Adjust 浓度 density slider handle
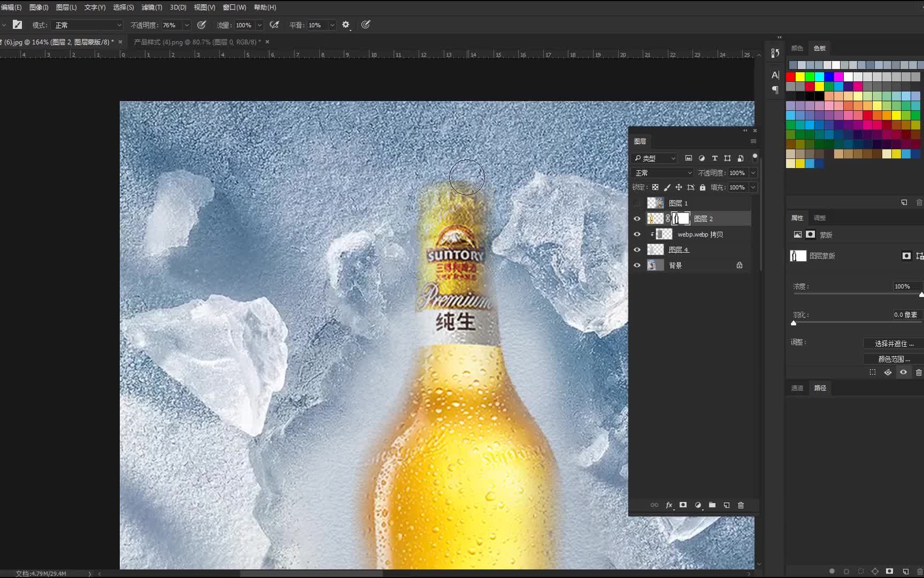The height and width of the screenshot is (578, 924). (x=921, y=294)
